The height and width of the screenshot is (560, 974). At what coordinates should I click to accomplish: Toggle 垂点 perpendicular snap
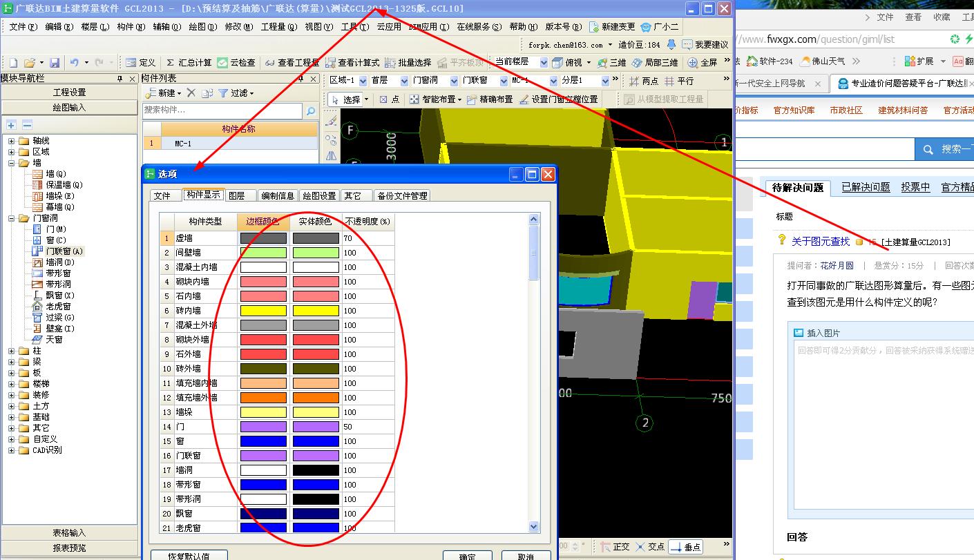[x=685, y=547]
